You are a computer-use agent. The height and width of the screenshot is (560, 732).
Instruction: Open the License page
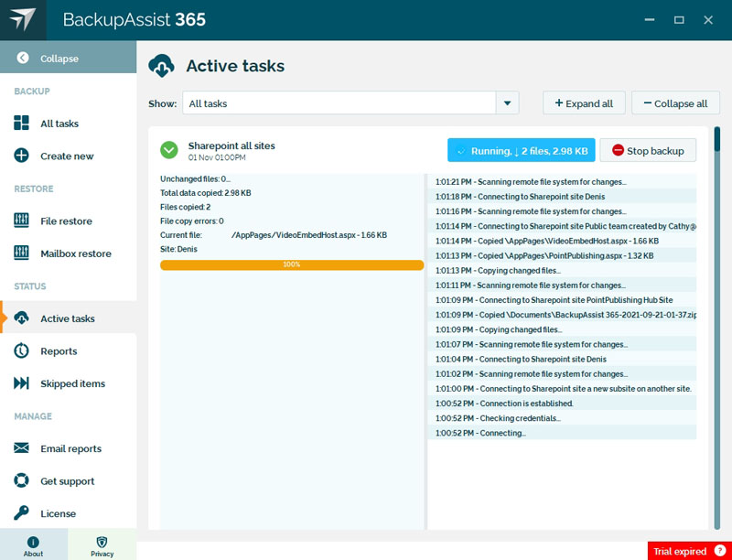click(x=68, y=513)
